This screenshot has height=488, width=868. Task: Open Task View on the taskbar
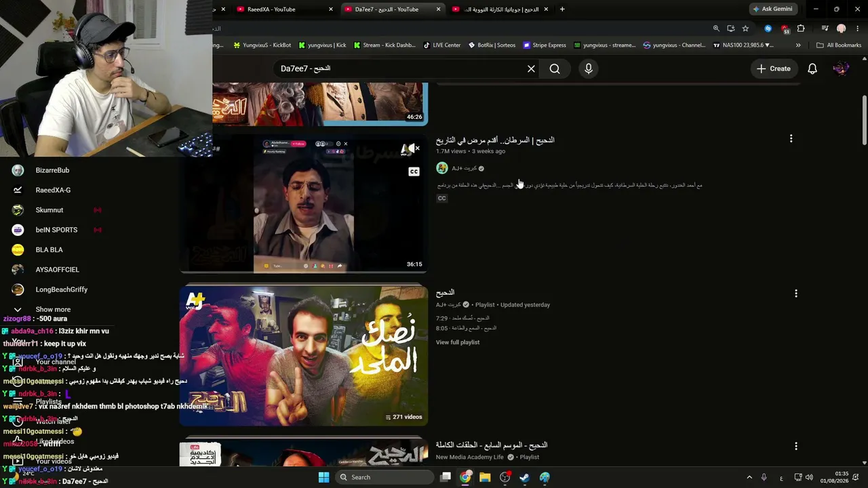(446, 477)
